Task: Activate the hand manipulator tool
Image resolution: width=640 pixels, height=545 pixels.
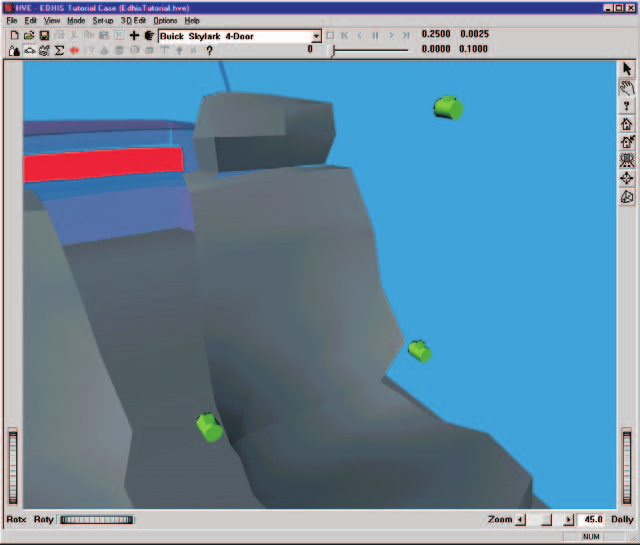Action: 627,87
